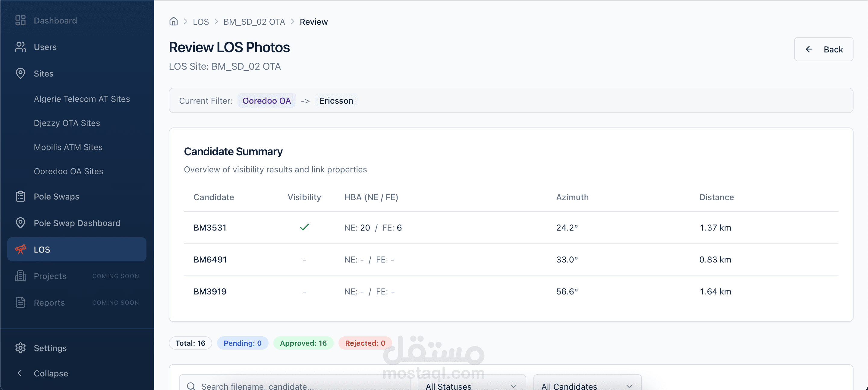Click the LOS breadcrumb link

[x=201, y=22]
